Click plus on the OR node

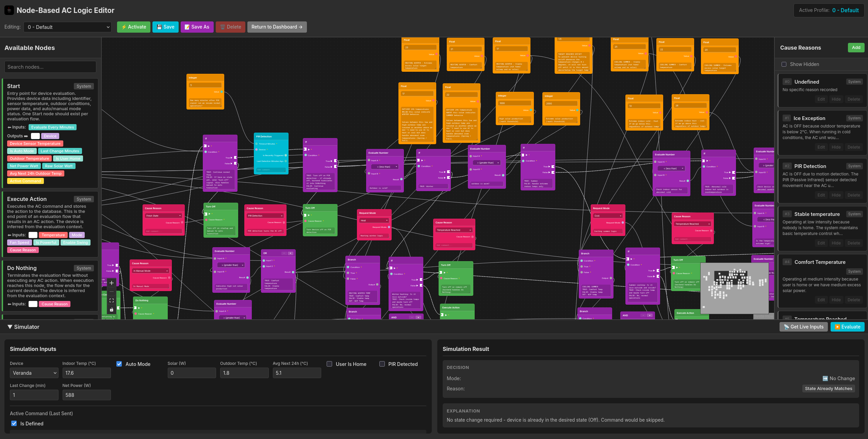[291, 253]
